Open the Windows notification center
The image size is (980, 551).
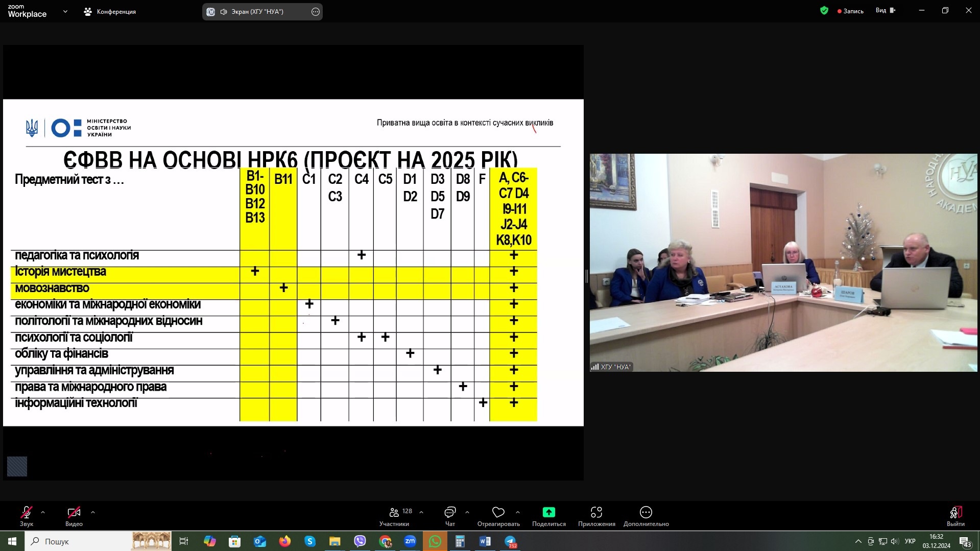[965, 541]
